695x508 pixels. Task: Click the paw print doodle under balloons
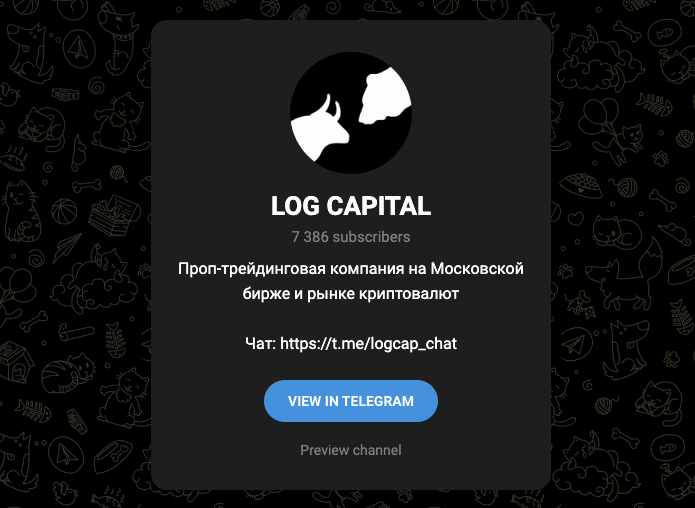(660, 158)
